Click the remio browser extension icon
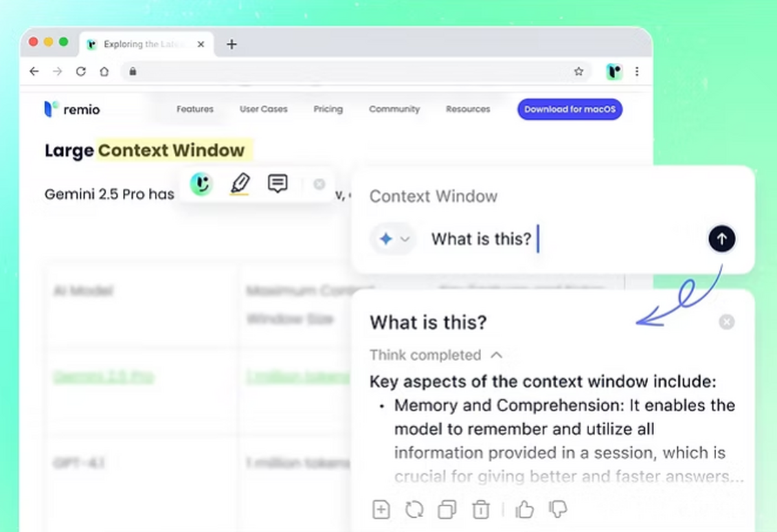This screenshot has height=532, width=777. [614, 72]
